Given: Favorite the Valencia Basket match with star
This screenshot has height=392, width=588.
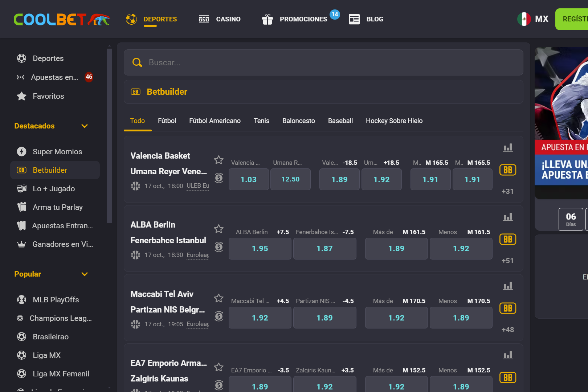Looking at the screenshot, I should point(219,160).
